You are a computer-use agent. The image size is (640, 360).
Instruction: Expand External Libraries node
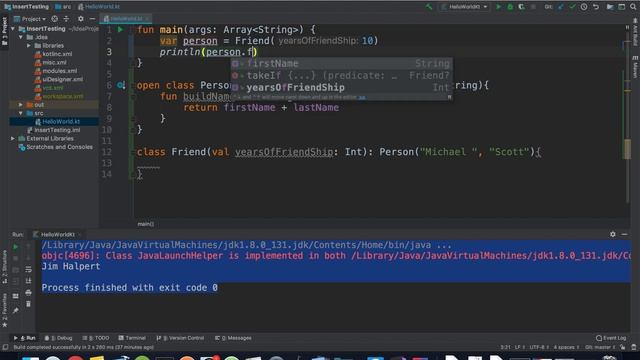pos(13,138)
